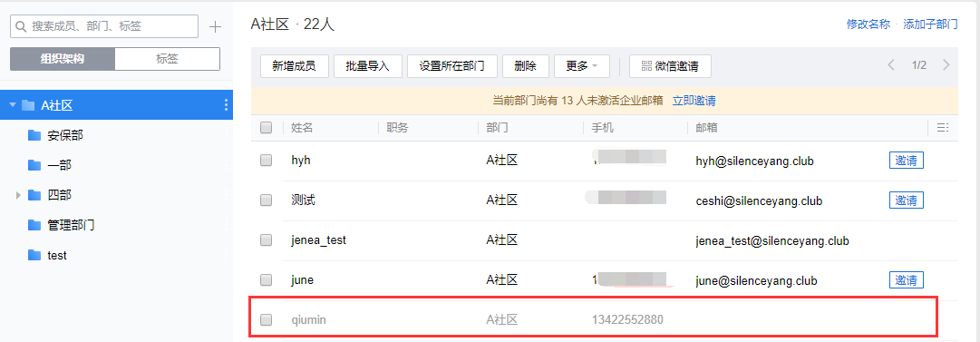The image size is (980, 342).
Task: Click the column settings icon in table header
Action: pos(942,128)
